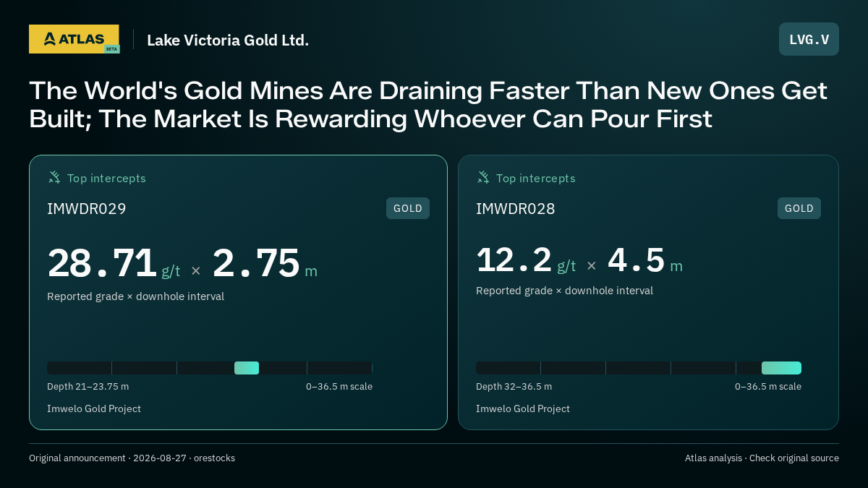Click Imwelo Gold Project in the IMWDR029 card

(x=94, y=409)
